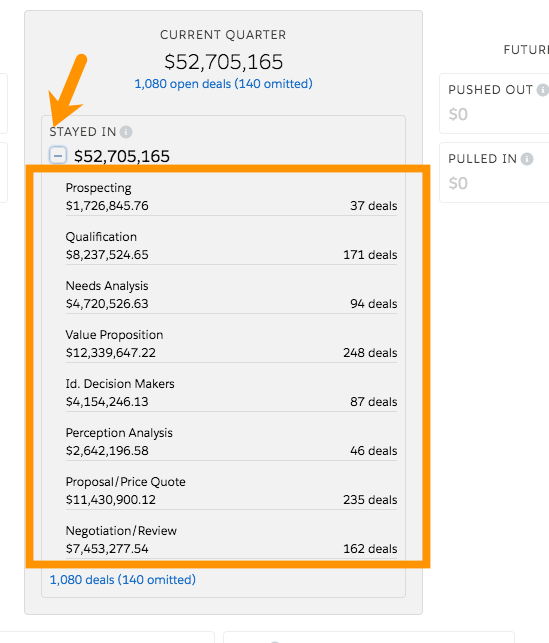Select the Negotiation/Review stage row
Screen dimensions: 549x643
pyautogui.click(x=231, y=540)
